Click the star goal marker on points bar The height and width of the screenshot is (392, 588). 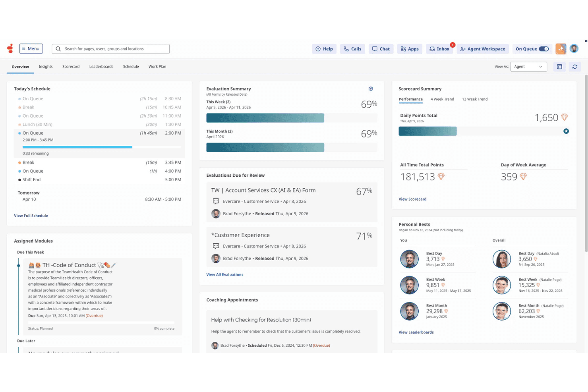pyautogui.click(x=566, y=131)
